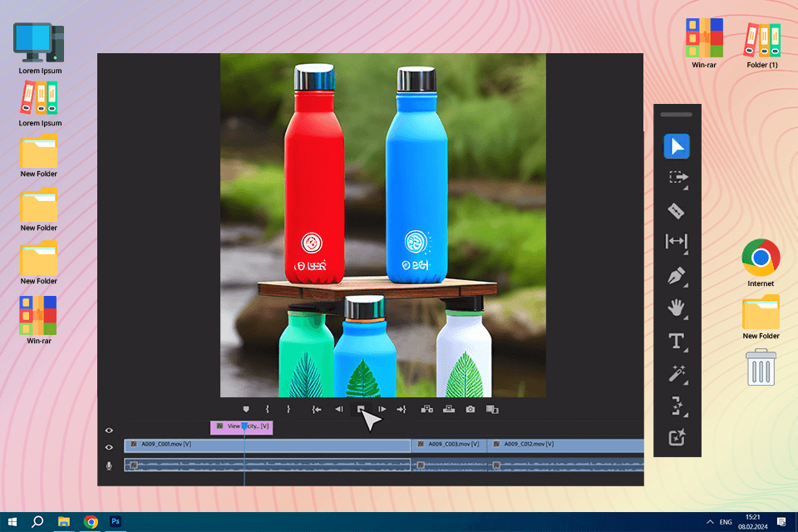Viewport: 798px width, 532px height.
Task: Open Photoshop from the taskbar
Action: coord(116,522)
